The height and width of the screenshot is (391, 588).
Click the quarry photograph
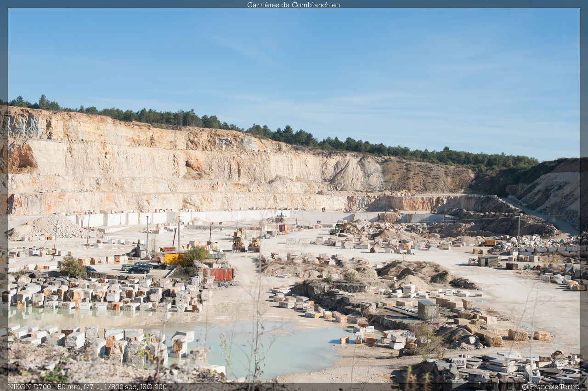click(x=294, y=195)
